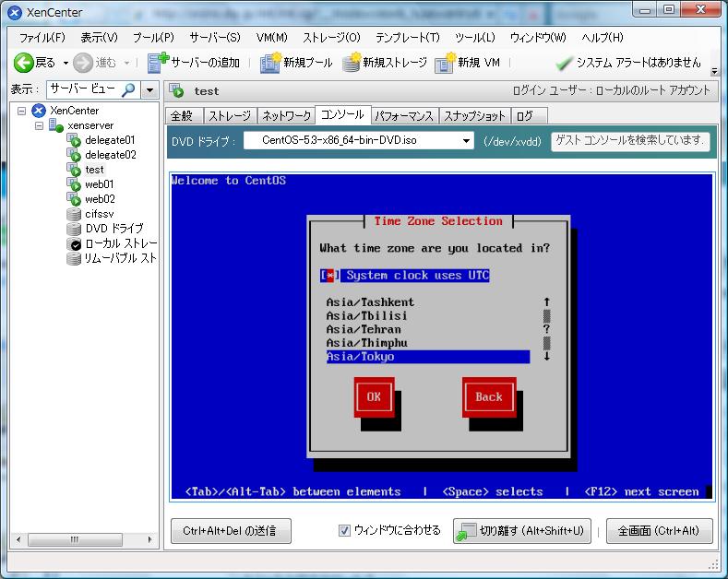Switch to the ログ tab
The height and width of the screenshot is (579, 728).
529,115
